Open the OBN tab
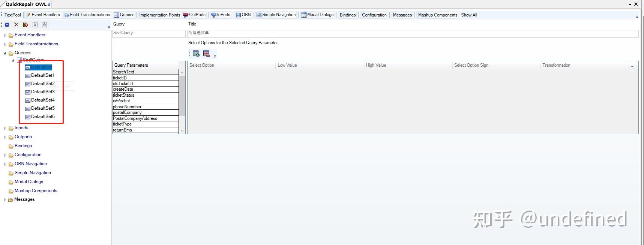Image resolution: width=644 pixels, height=245 pixels. pyautogui.click(x=243, y=15)
